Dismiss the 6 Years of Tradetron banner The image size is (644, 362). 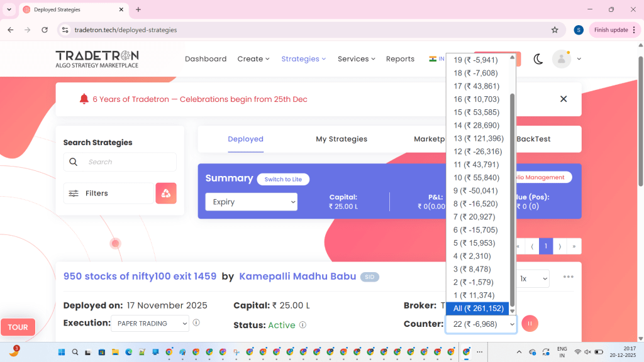(563, 99)
